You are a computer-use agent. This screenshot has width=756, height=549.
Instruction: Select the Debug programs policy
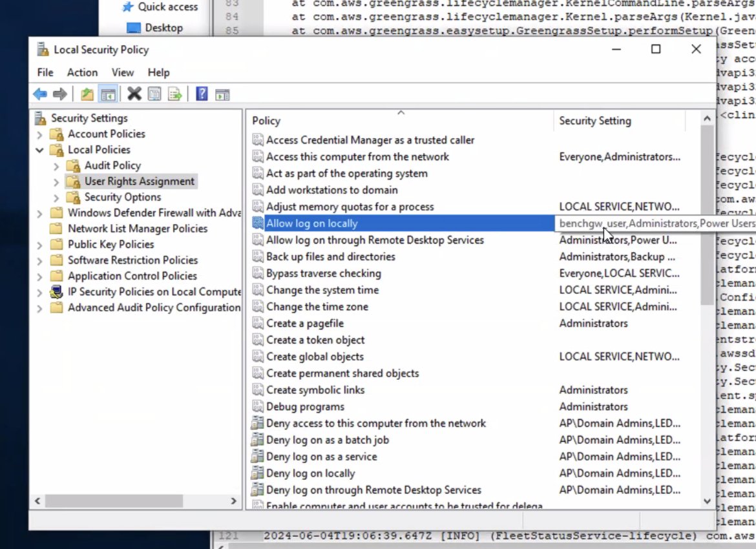304,406
